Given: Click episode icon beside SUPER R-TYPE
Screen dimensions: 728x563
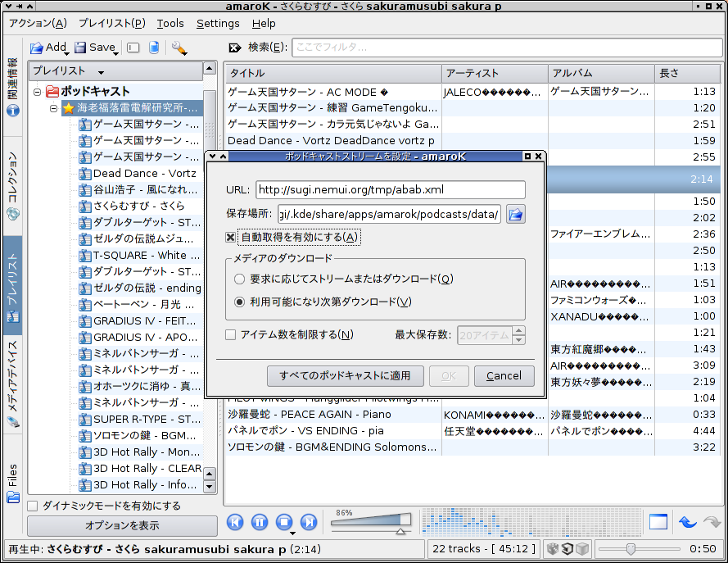Looking at the screenshot, I should (x=85, y=420).
